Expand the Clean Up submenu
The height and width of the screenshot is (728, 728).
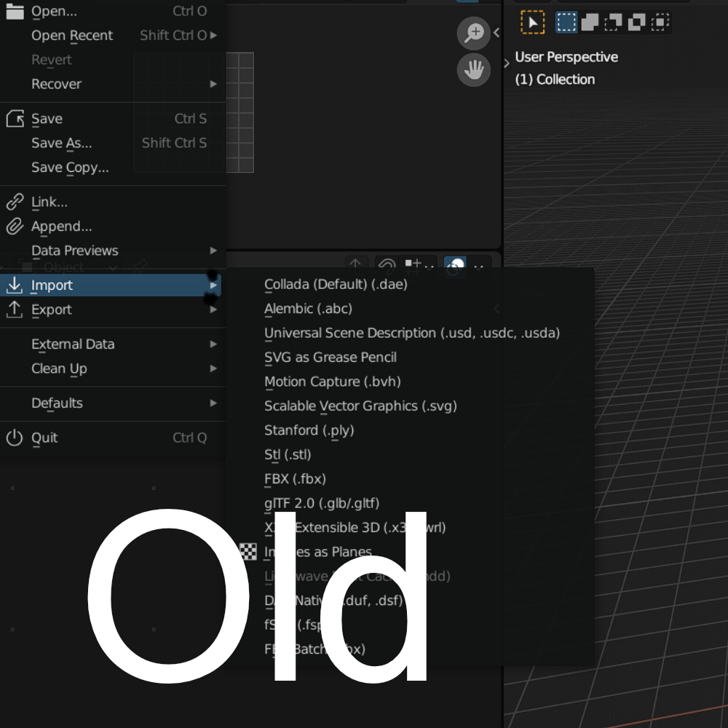213,368
